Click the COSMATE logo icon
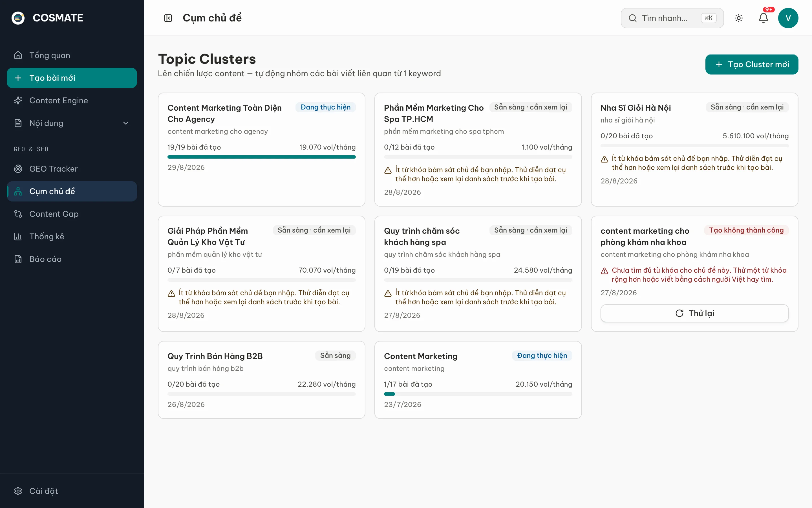This screenshot has width=812, height=508. click(18, 18)
